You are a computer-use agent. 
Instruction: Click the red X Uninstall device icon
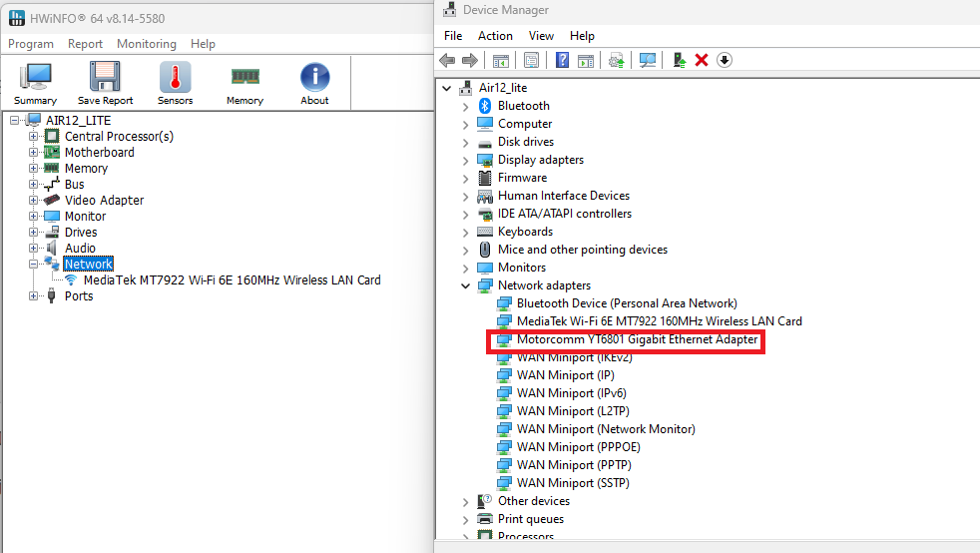coord(702,60)
